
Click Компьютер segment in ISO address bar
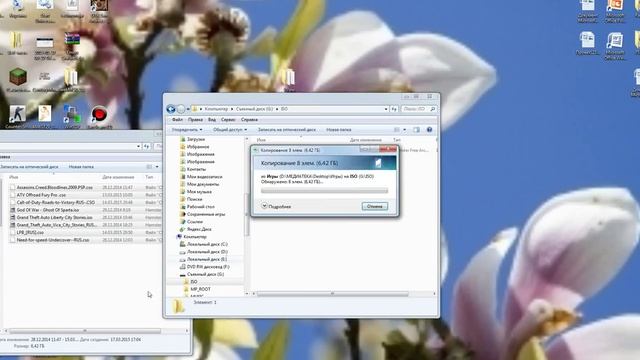point(216,109)
